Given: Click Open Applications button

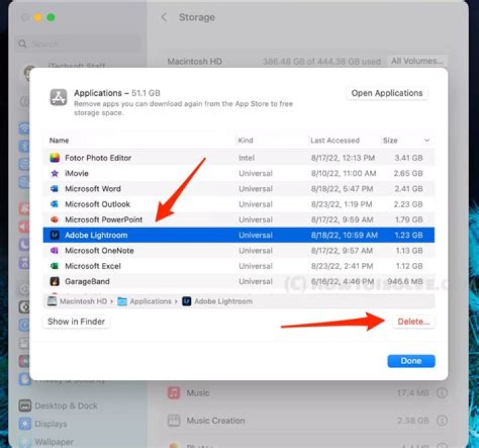Looking at the screenshot, I should click(387, 93).
